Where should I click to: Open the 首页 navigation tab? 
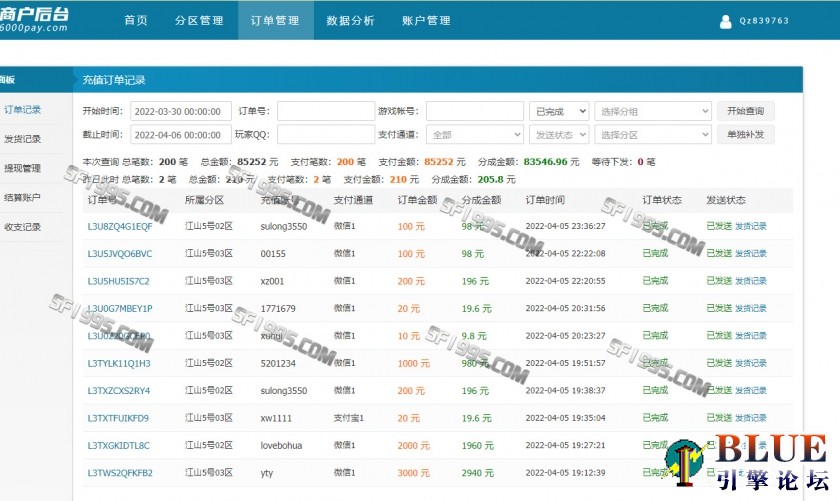[135, 20]
